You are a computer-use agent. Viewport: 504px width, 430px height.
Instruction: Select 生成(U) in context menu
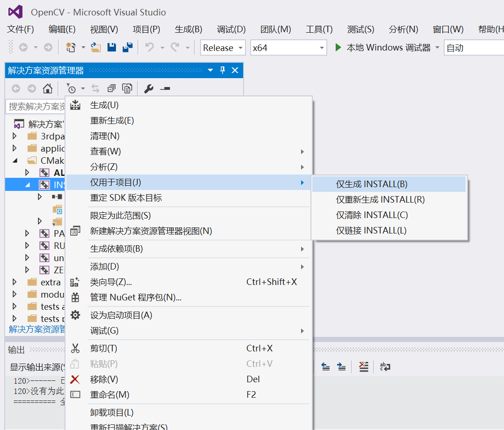[189, 105]
